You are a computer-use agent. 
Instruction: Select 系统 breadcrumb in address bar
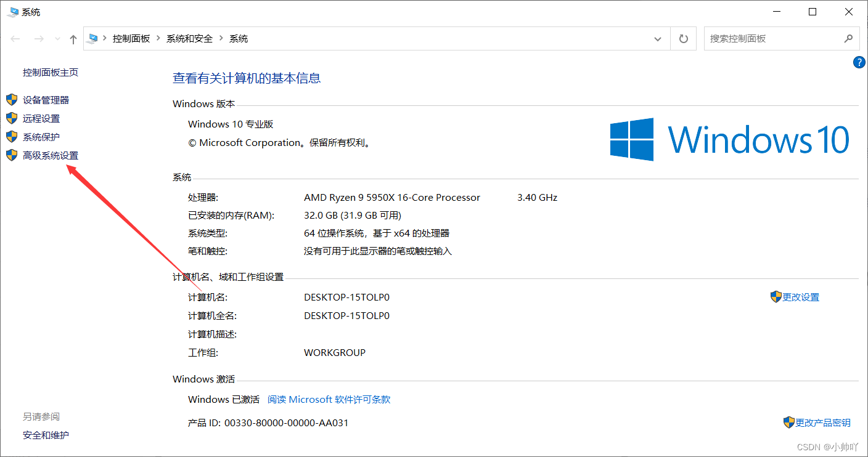[x=239, y=38]
